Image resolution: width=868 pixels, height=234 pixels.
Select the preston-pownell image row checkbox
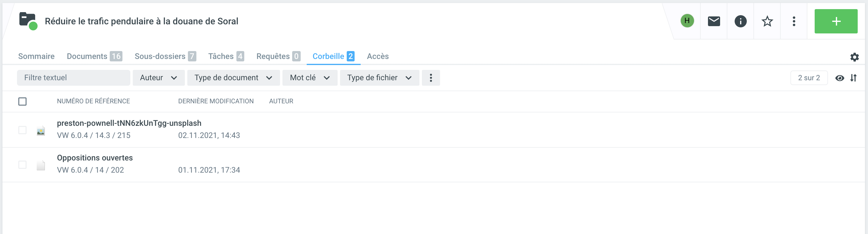(22, 130)
